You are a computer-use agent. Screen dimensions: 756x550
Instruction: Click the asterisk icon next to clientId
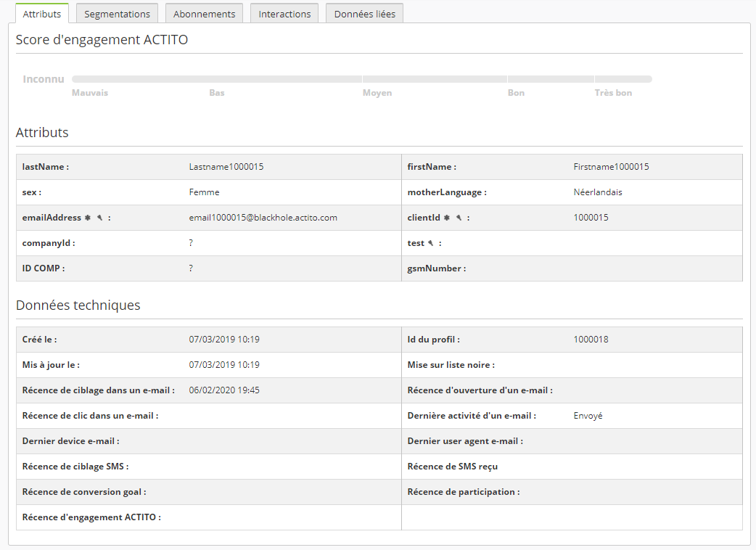[x=447, y=218]
